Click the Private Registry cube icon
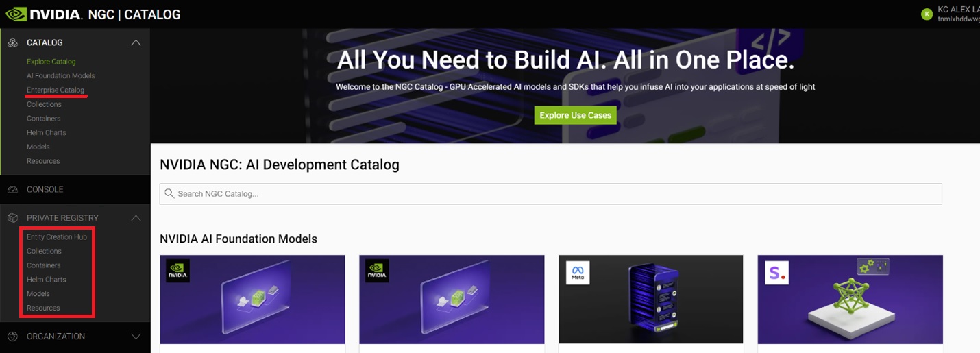The image size is (980, 353). [13, 218]
